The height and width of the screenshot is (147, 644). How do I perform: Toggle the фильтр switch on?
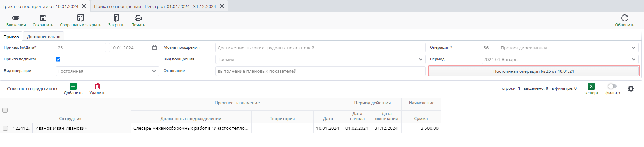click(612, 86)
